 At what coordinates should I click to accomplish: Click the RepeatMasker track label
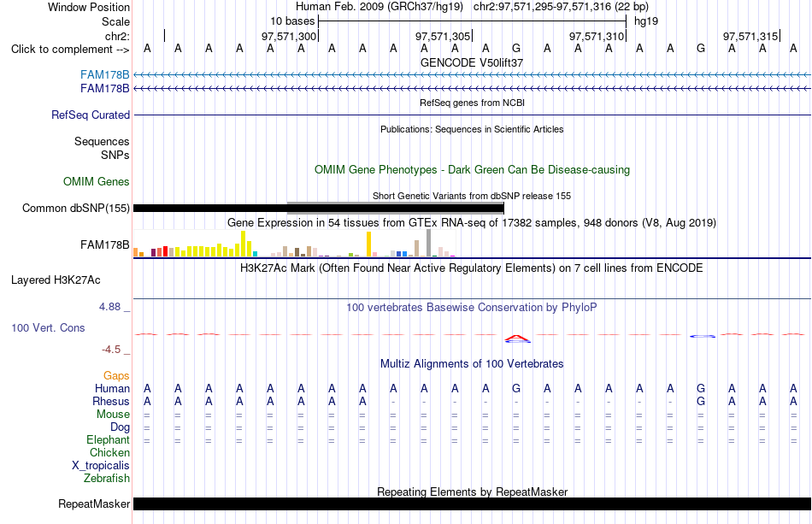[94, 503]
